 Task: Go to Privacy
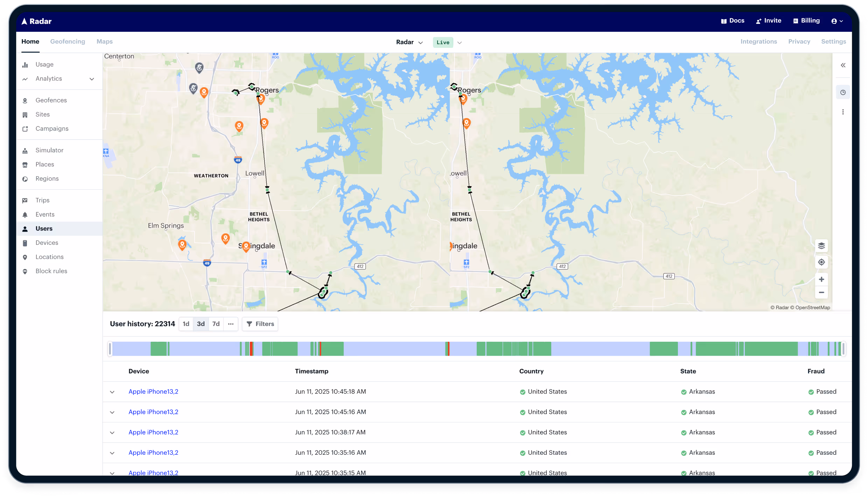point(799,41)
